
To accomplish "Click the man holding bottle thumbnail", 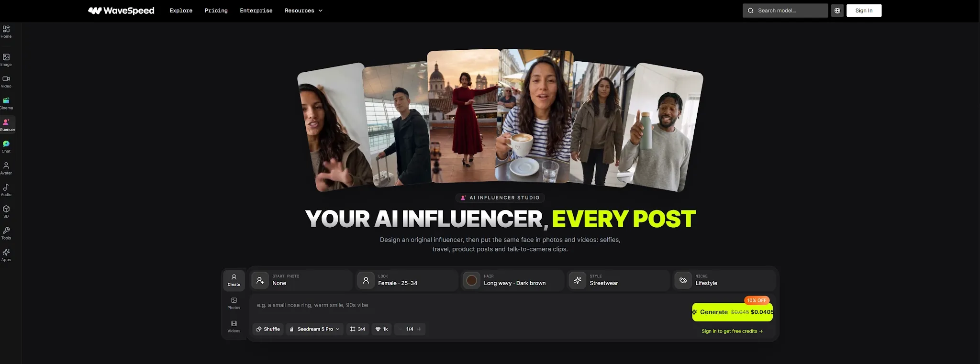I will tap(660, 127).
